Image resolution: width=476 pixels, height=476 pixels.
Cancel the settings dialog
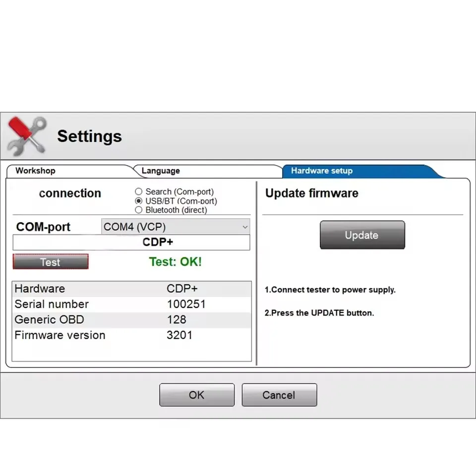click(x=279, y=395)
